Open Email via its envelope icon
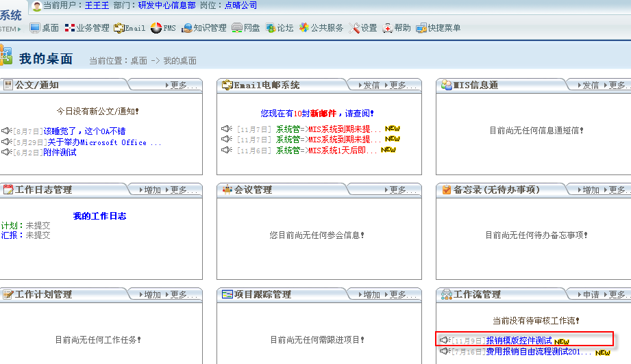 pos(119,28)
